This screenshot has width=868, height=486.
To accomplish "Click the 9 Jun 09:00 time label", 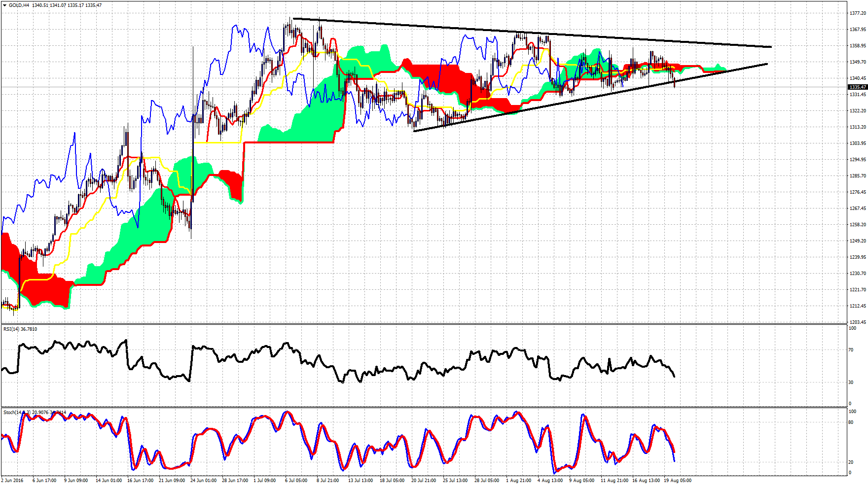I will pyautogui.click(x=76, y=481).
